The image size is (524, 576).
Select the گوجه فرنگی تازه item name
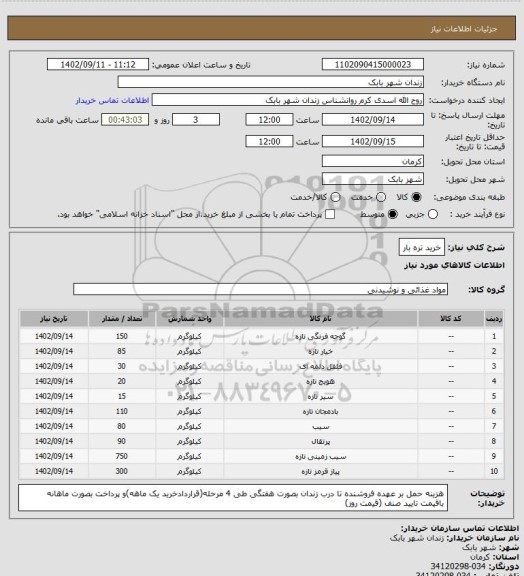pos(320,336)
